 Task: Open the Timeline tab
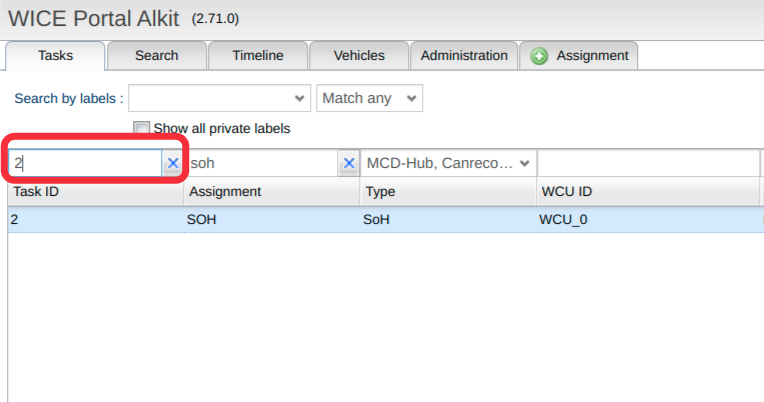pos(258,56)
